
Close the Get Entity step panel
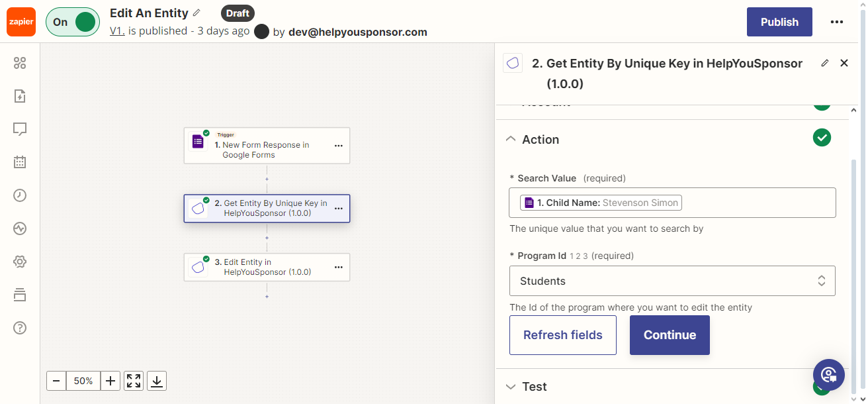844,63
